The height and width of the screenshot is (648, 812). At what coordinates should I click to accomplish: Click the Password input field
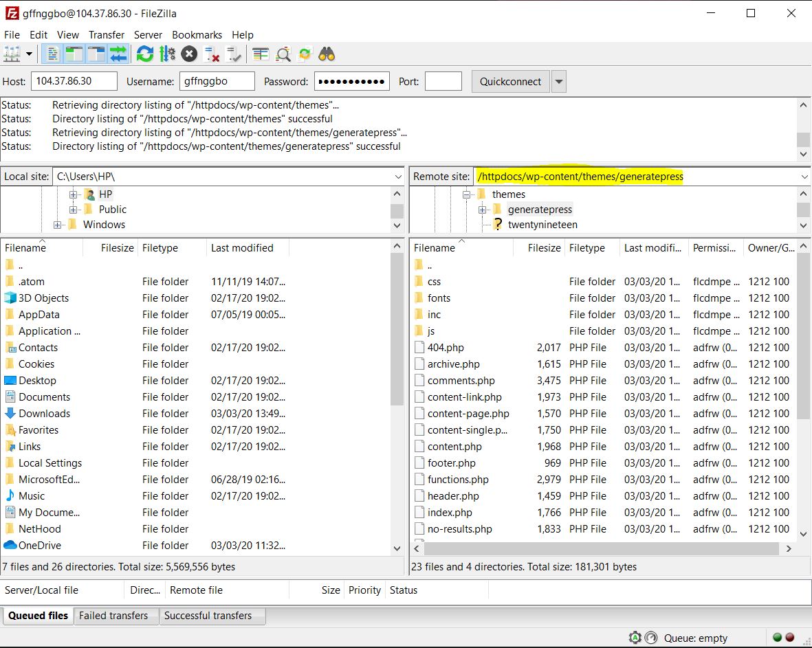click(351, 81)
